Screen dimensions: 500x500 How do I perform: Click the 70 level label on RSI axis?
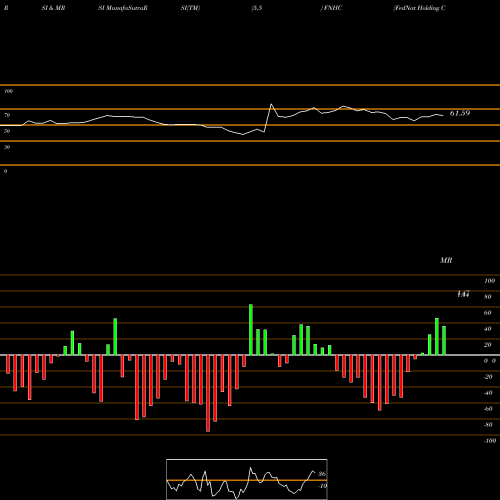point(7,115)
